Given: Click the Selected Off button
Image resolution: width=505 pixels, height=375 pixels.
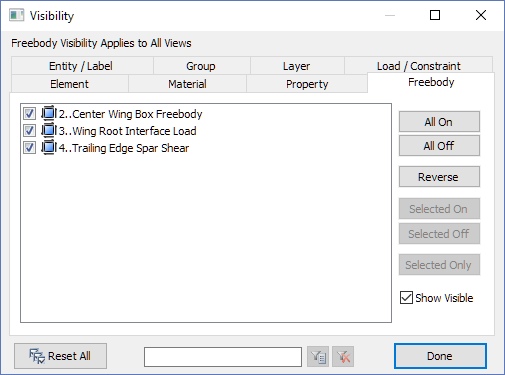Looking at the screenshot, I should tap(439, 234).
